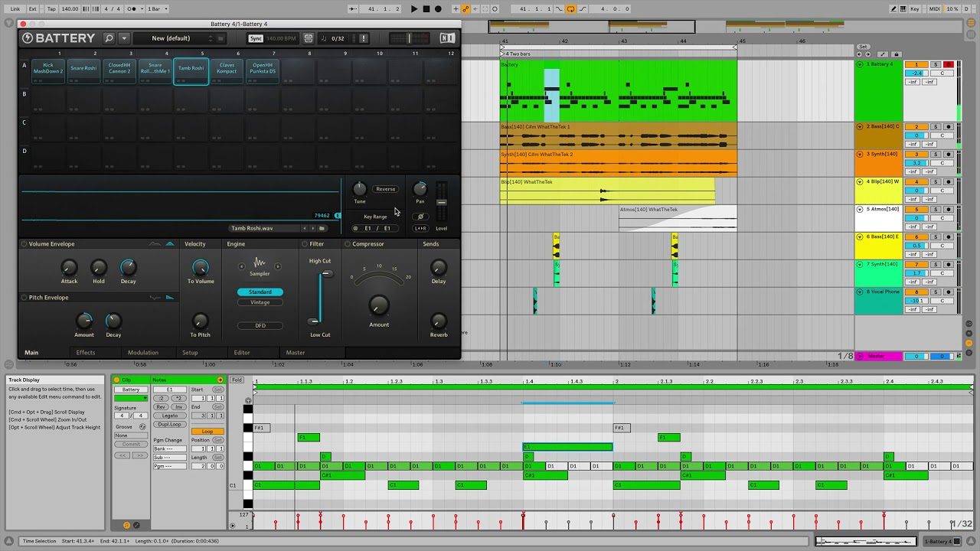Click the Reverse button in Battery
Image resolution: width=980 pixels, height=551 pixels.
pos(386,189)
